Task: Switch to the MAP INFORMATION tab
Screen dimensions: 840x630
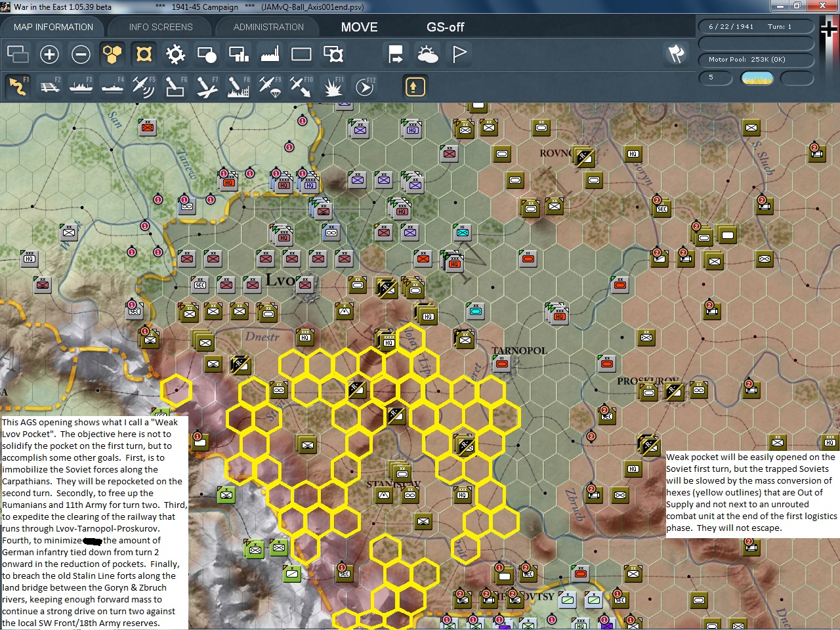Action: 53,27
